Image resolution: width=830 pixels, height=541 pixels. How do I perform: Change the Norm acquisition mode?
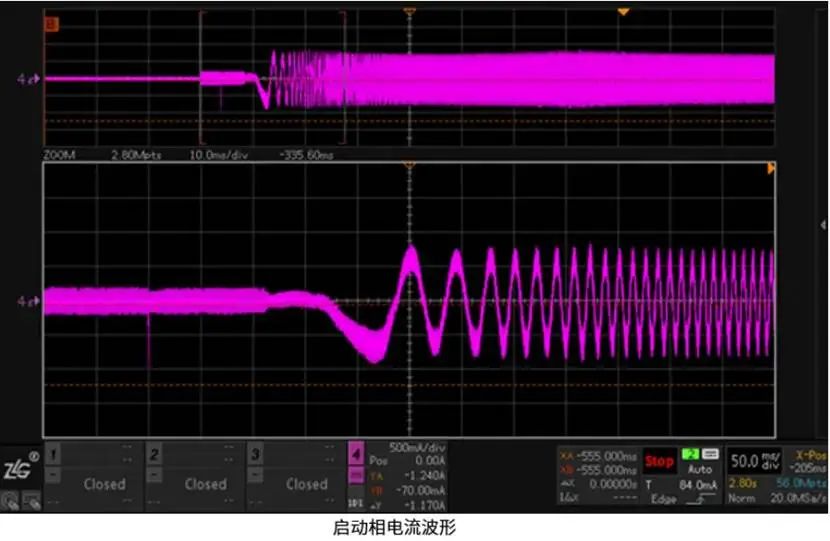point(741,498)
